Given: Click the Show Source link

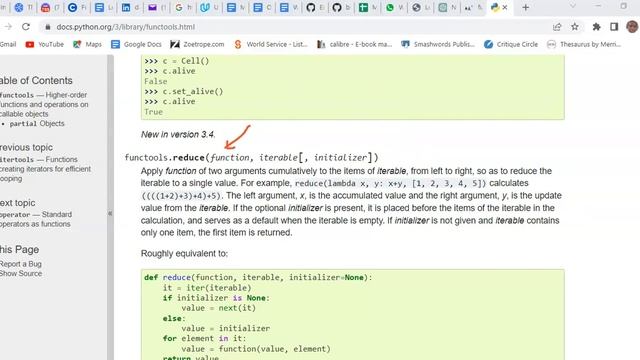Looking at the screenshot, I should (21, 274).
